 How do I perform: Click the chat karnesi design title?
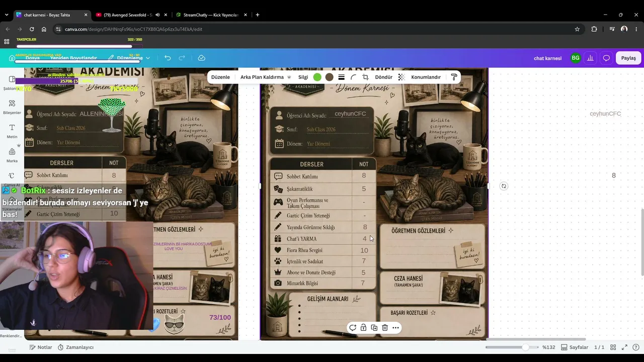click(x=547, y=58)
